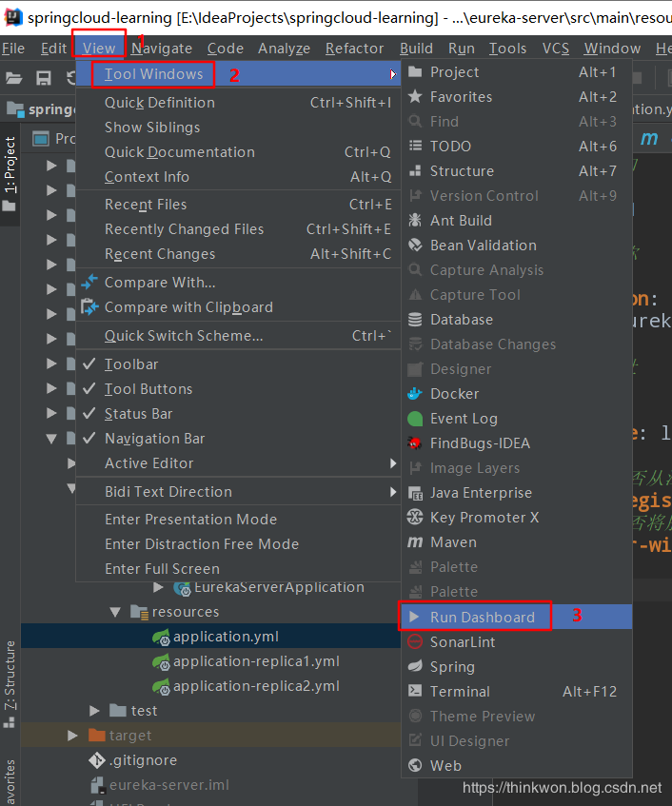This screenshot has height=806, width=672.
Task: Click the Ant Build icon
Action: click(x=414, y=221)
